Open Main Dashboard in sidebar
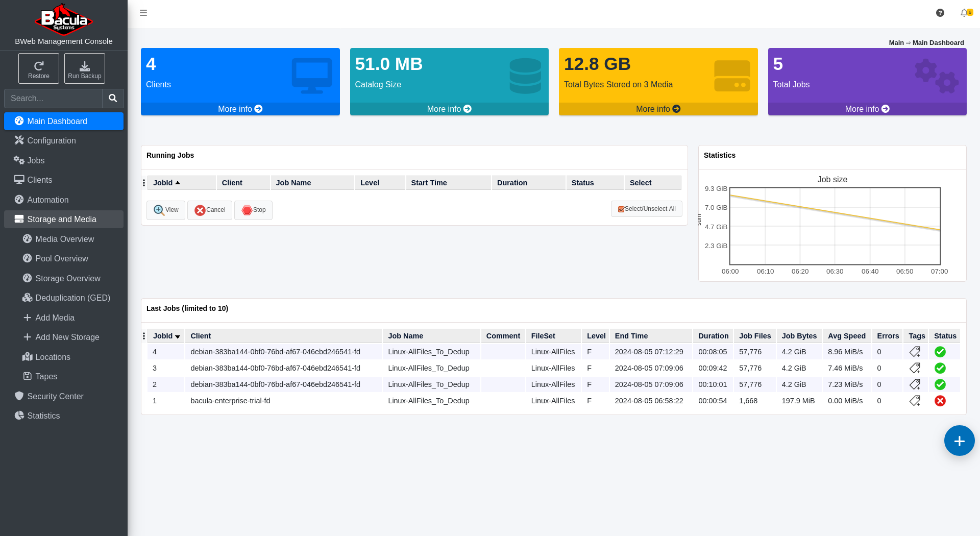The width and height of the screenshot is (980, 536). click(x=64, y=121)
